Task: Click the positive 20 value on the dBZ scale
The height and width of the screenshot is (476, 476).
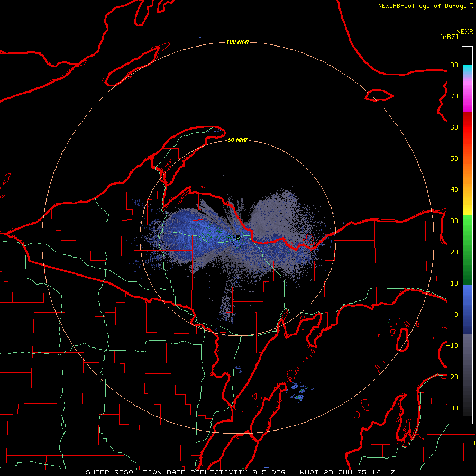Action: (x=454, y=252)
